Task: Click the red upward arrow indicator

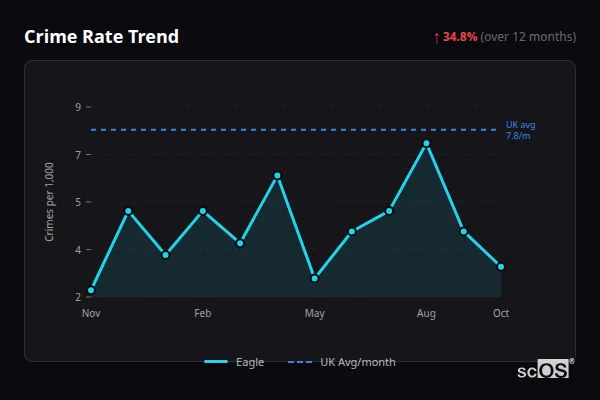Action: [x=437, y=38]
